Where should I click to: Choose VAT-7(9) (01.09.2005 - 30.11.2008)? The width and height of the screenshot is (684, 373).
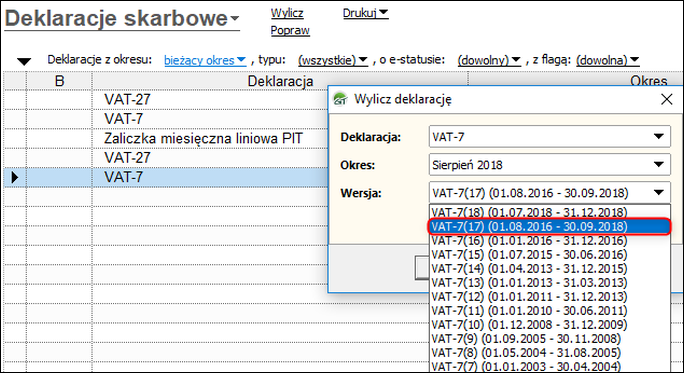coord(550,338)
